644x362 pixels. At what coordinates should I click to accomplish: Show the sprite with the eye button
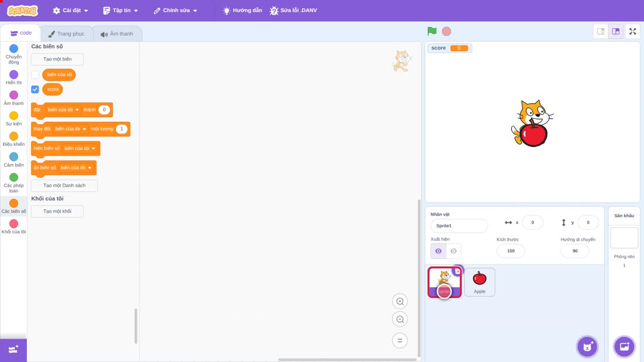[x=439, y=251]
